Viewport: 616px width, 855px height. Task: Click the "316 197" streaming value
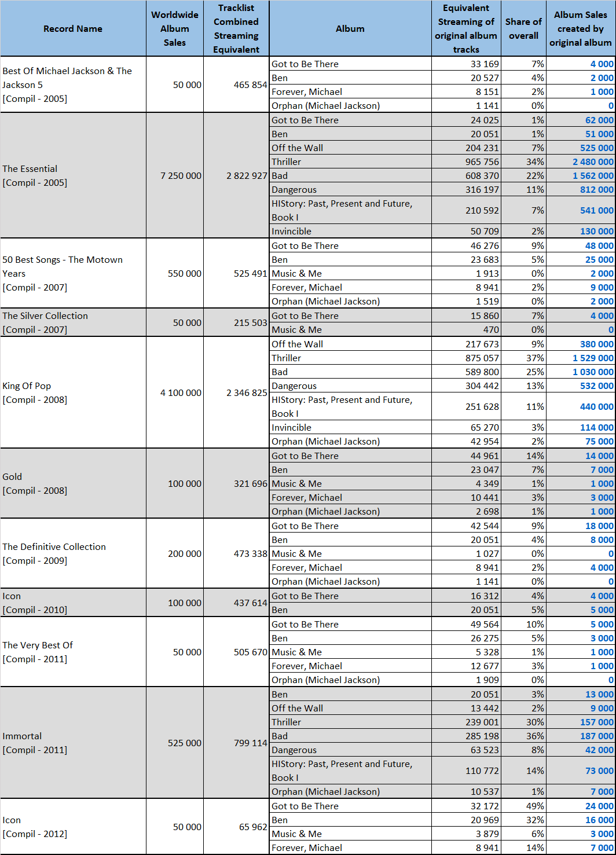click(x=482, y=189)
